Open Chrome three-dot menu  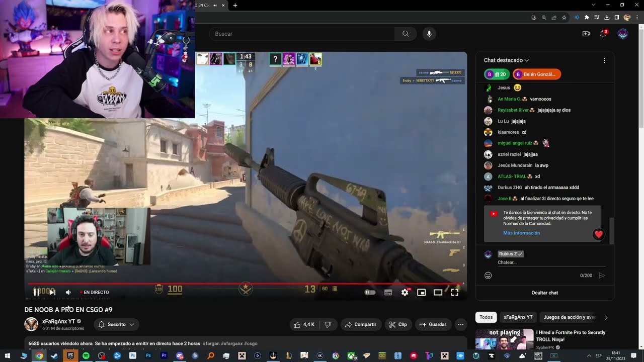click(637, 18)
